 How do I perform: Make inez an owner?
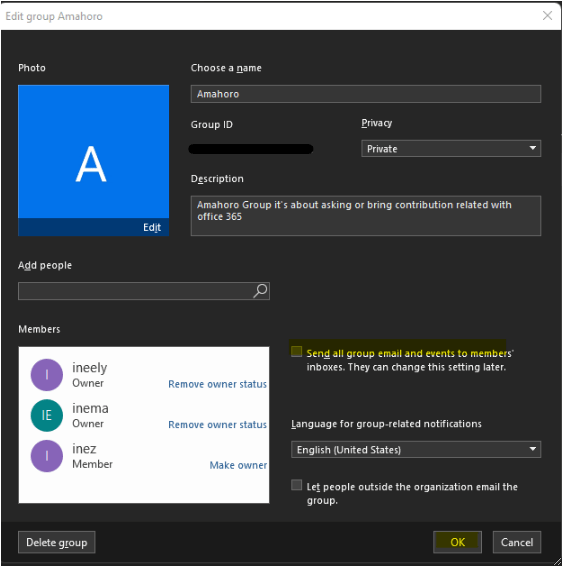(x=238, y=465)
